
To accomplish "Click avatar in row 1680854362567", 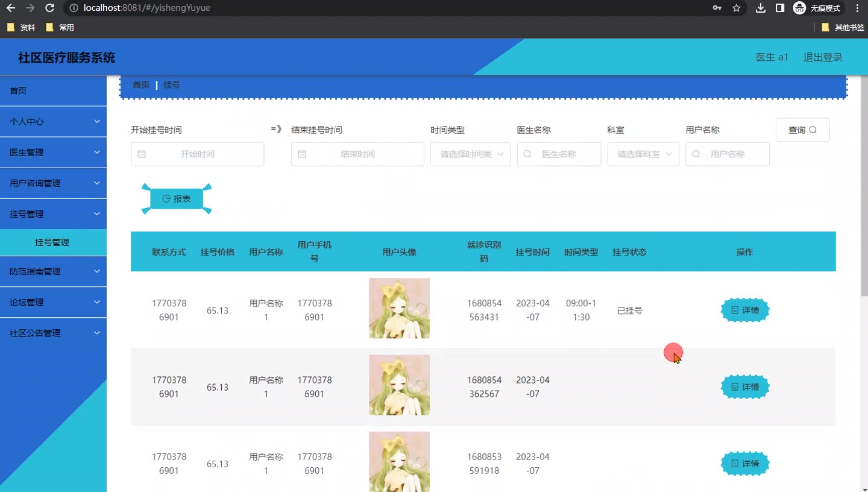I will [x=399, y=385].
